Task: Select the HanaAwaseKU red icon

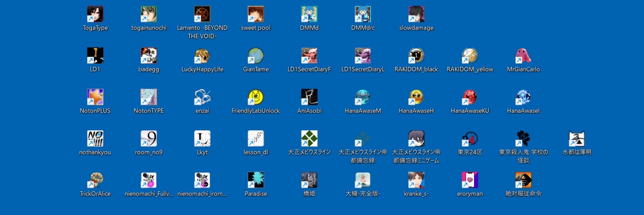Action: coord(470,97)
